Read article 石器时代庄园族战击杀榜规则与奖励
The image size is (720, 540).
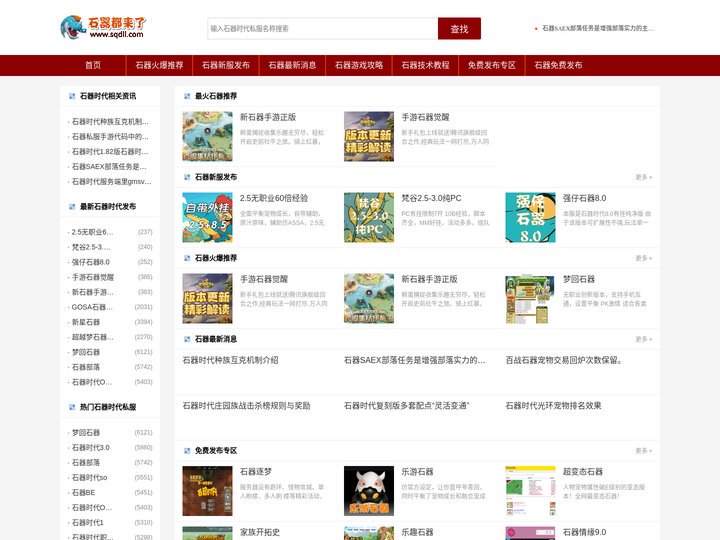click(x=246, y=405)
